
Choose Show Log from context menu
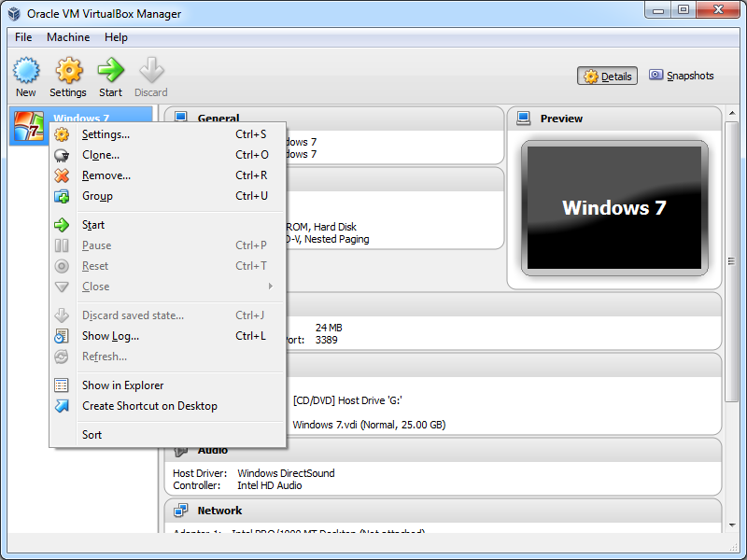tap(110, 336)
